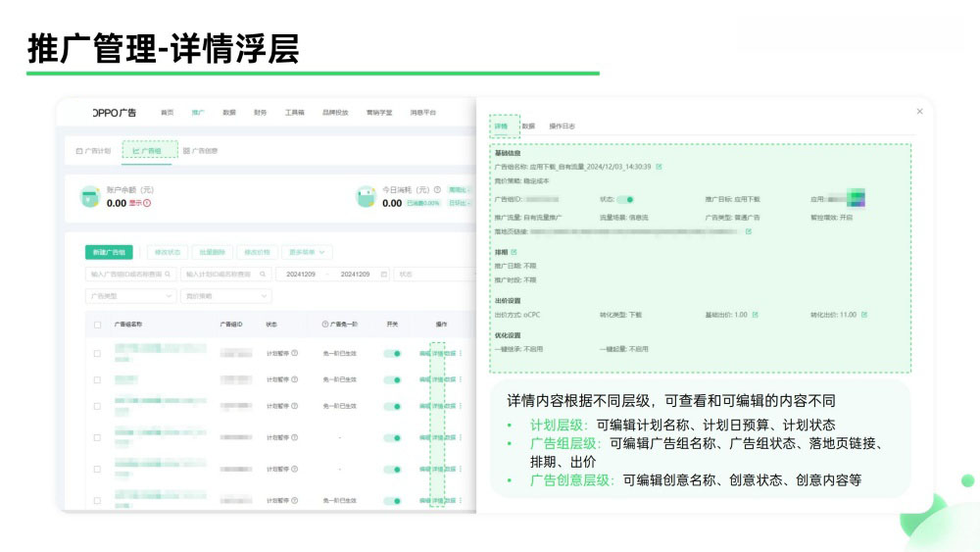Close the detail drawer with the X icon
The width and height of the screenshot is (980, 552).
click(919, 111)
